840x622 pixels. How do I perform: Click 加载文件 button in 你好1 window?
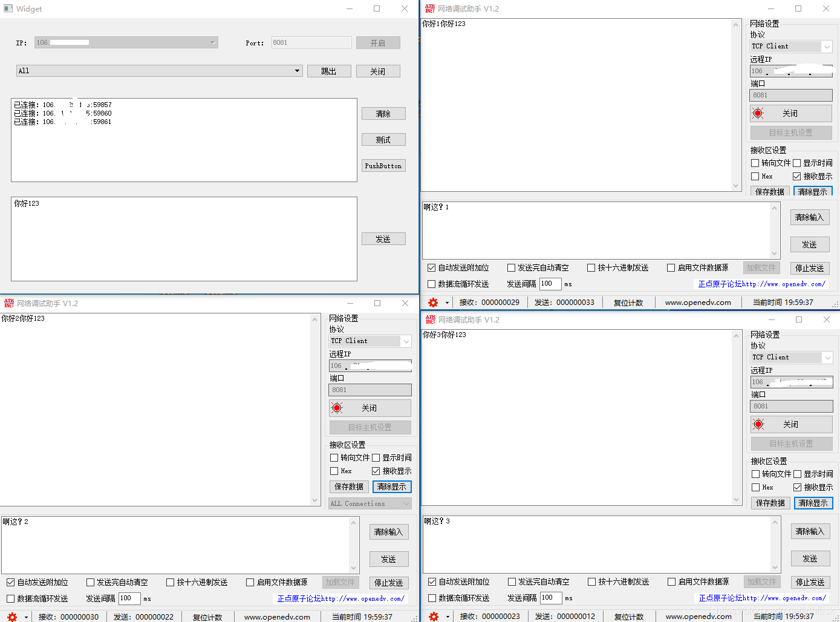click(761, 267)
